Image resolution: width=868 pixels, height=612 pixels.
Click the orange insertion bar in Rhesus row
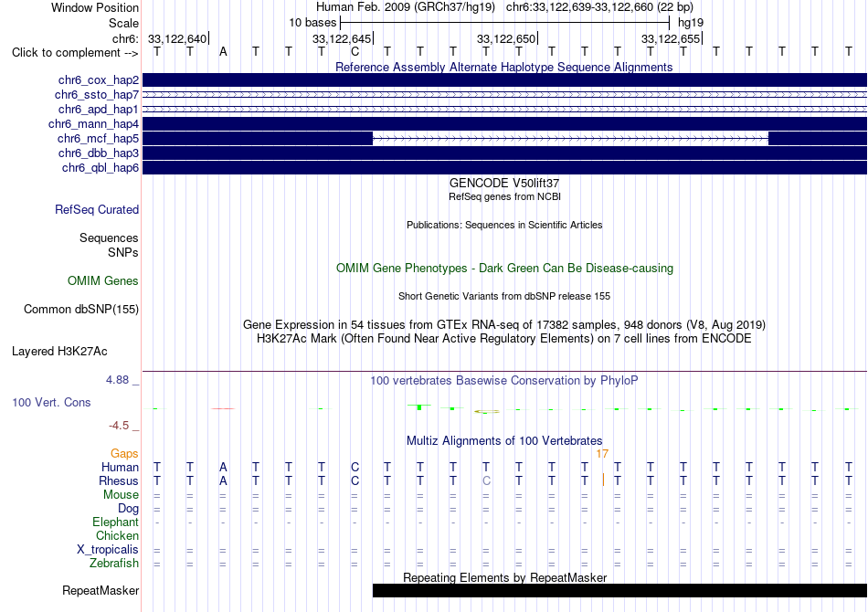(x=603, y=480)
